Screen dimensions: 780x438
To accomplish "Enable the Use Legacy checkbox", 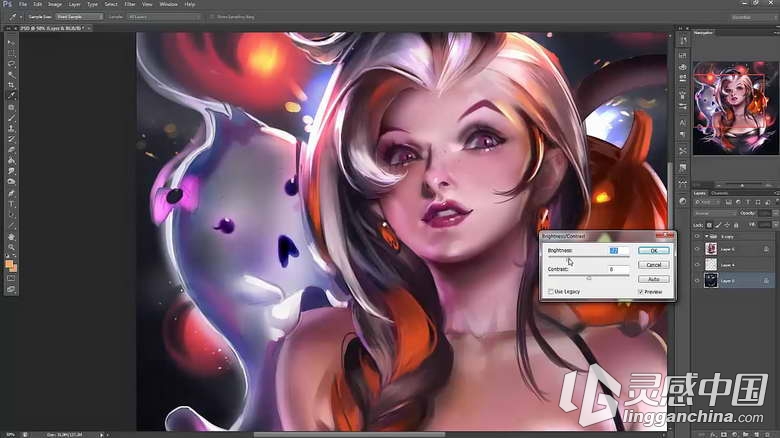I will (551, 292).
